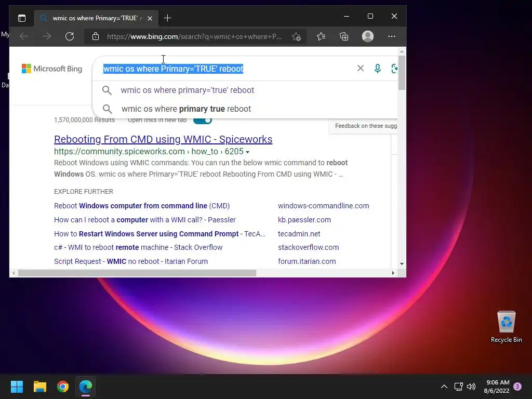Screen dimensions: 532x399
Task: Open How can I reboot a computer Paessler link
Action: [145, 220]
